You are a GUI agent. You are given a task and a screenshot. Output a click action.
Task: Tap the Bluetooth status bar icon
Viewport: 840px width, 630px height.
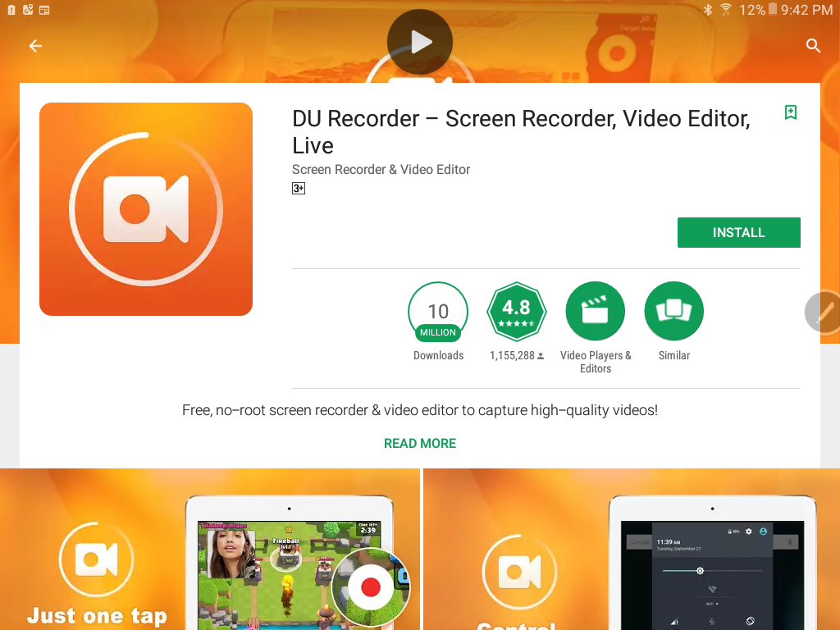[708, 10]
